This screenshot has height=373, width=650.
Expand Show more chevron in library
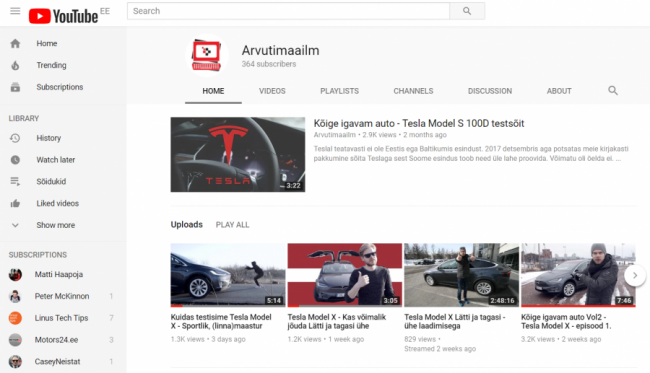pos(15,225)
